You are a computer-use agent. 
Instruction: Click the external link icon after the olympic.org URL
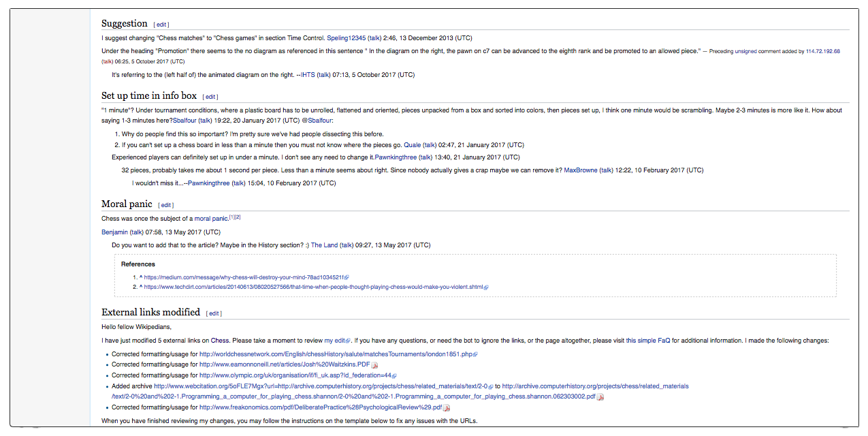pos(396,375)
